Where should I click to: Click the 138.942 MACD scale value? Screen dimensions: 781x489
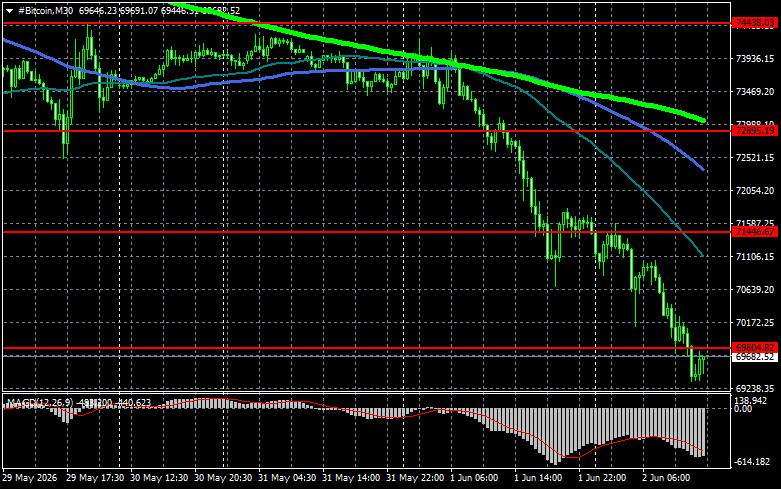tap(751, 401)
